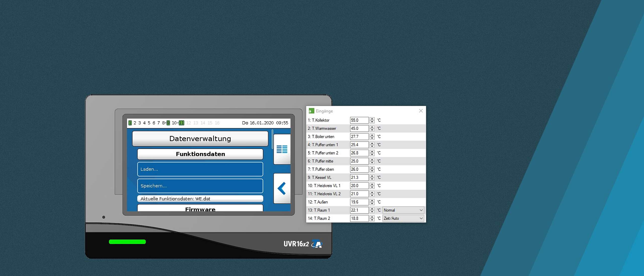Viewport: 644px width, 276px height.
Task: Increase T.Kollektor temperature with up arrow
Action: click(x=372, y=119)
